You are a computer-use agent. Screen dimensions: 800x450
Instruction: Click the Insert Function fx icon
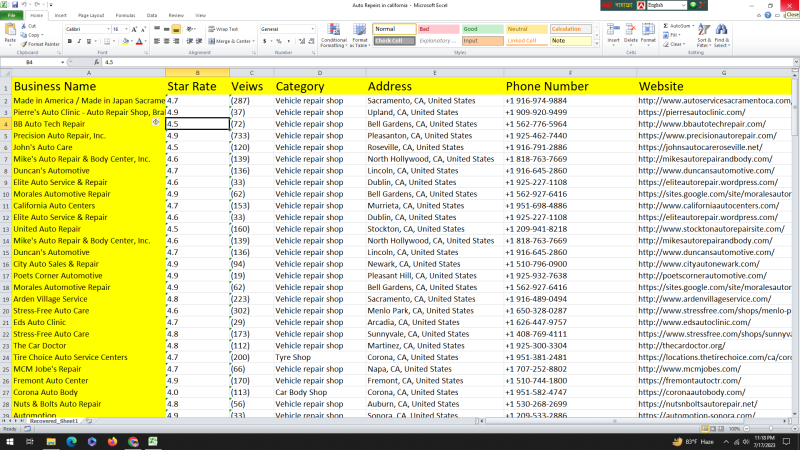pyautogui.click(x=96, y=62)
